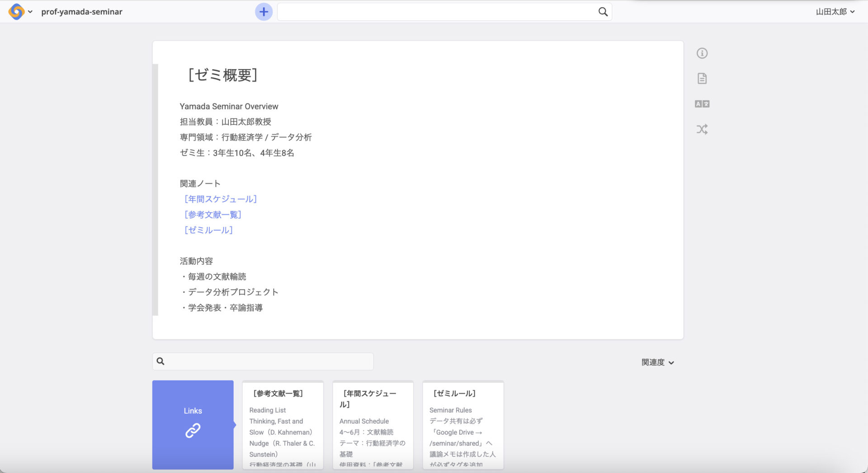Open the 年間スケジュール link in page body

point(220,199)
